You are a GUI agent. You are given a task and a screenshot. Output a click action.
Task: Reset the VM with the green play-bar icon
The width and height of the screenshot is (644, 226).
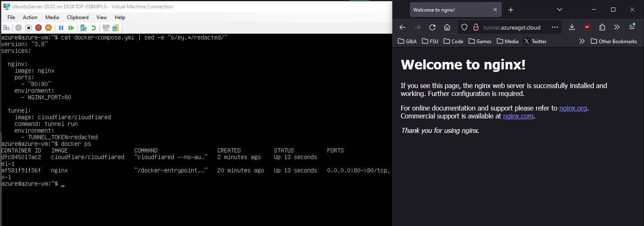pos(71,28)
